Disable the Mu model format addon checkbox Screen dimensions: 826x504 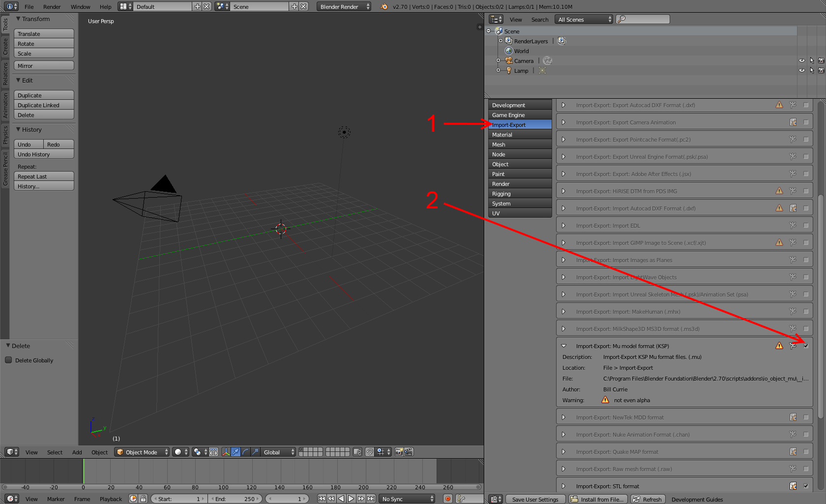(x=806, y=346)
